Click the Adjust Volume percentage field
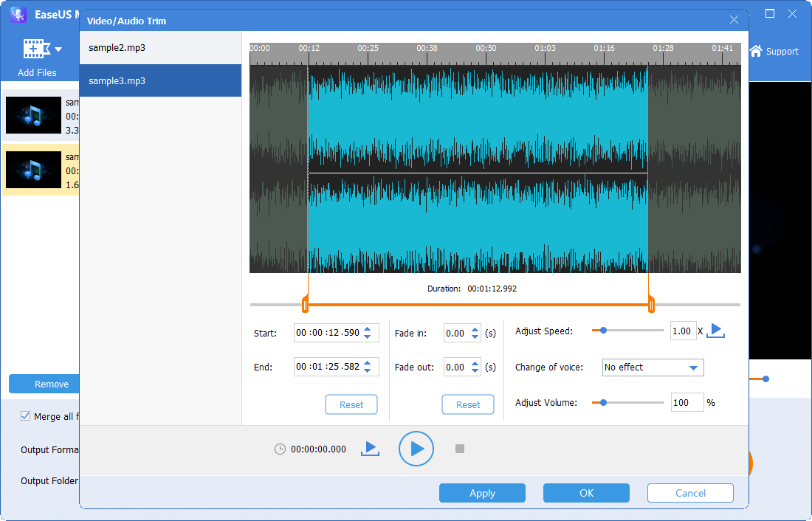 [687, 403]
